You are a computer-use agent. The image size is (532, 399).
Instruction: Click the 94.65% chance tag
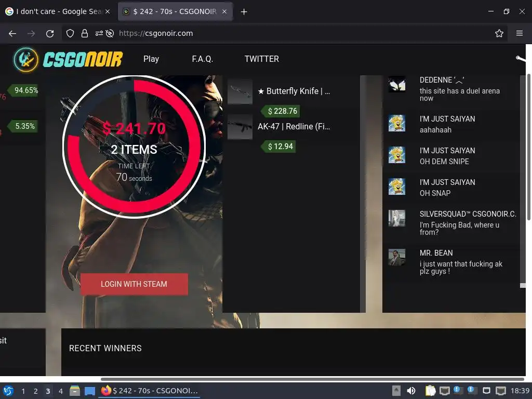23,90
